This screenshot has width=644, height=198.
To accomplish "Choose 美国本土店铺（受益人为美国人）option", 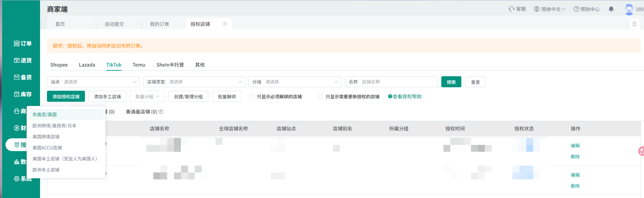I will 66,159.
